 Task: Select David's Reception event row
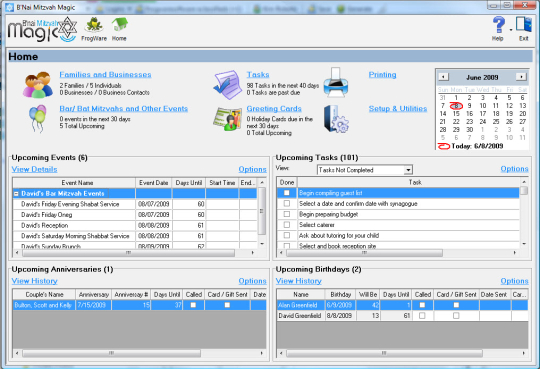pyautogui.click(x=135, y=226)
